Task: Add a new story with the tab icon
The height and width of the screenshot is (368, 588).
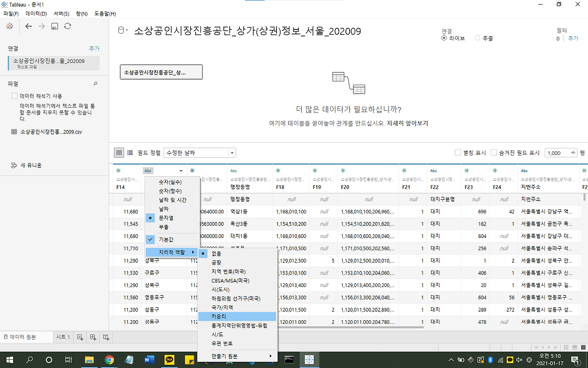Action: [x=106, y=337]
